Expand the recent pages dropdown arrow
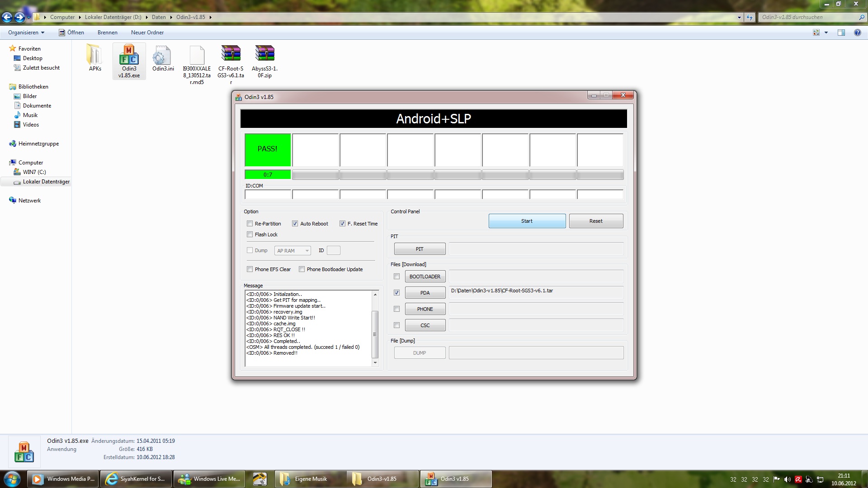The height and width of the screenshot is (488, 868). tap(29, 17)
